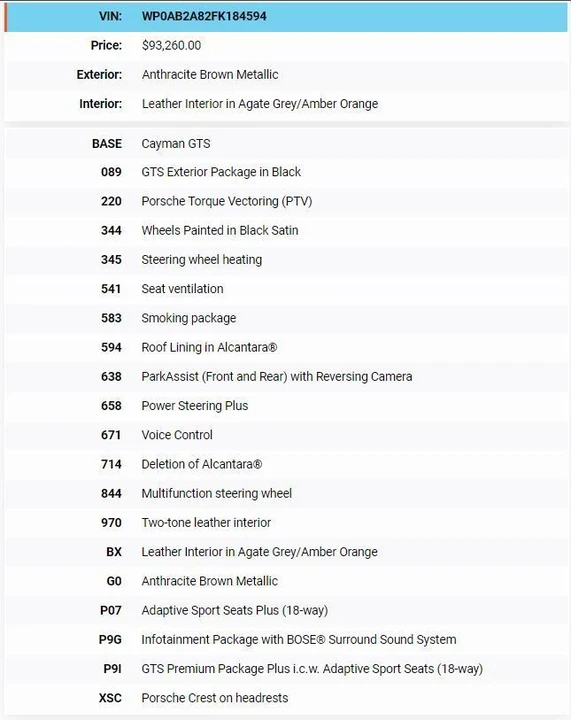Viewport: 571px width, 720px height.
Task: Select ParkAssist with Reversing Camera row
Action: click(286, 377)
